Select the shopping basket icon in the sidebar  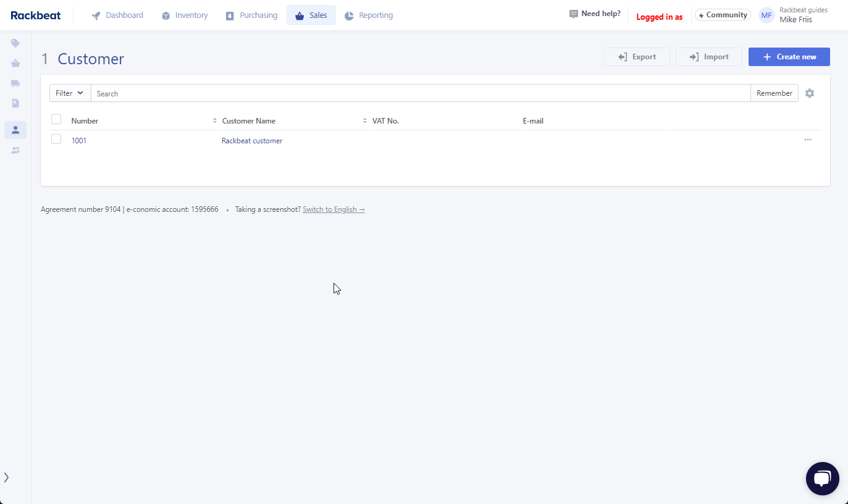pos(15,63)
